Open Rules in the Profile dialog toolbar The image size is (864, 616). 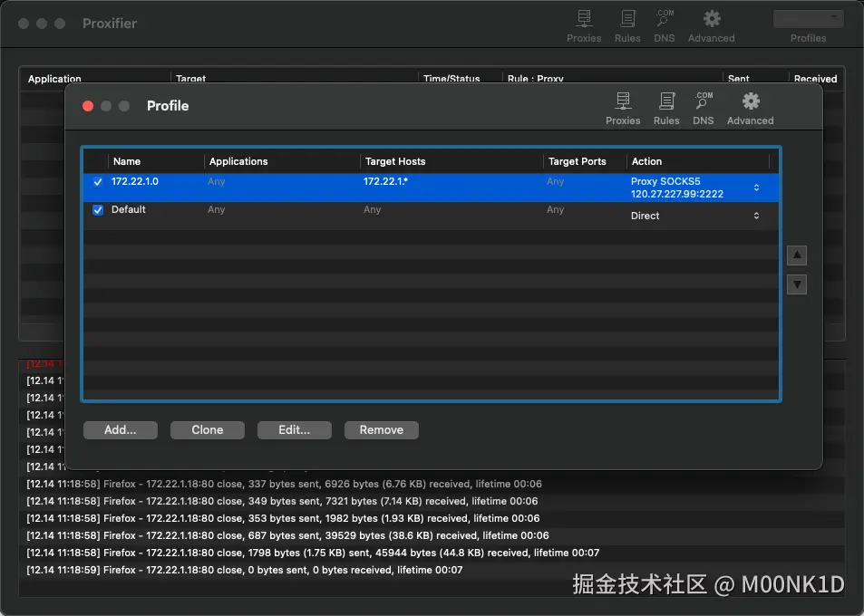(x=666, y=109)
